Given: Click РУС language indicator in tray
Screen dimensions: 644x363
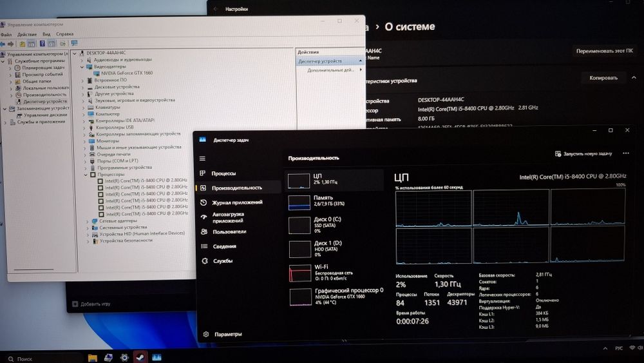Looking at the screenshot, I should click(x=619, y=348).
